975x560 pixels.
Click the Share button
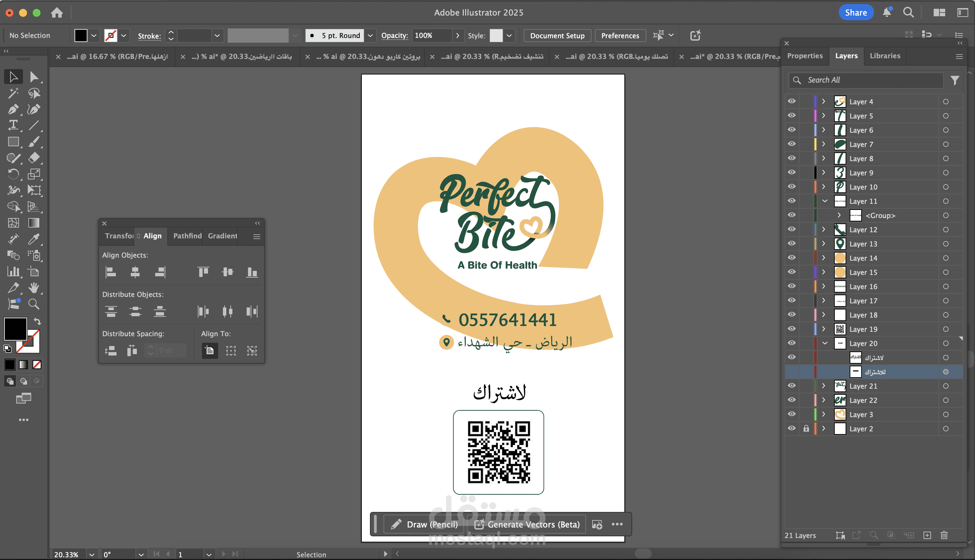click(855, 12)
